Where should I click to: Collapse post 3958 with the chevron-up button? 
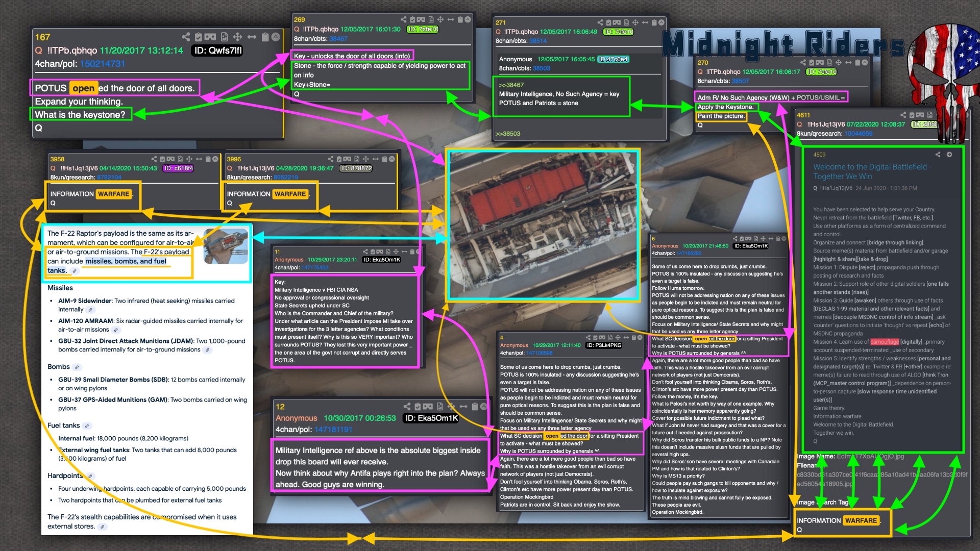point(215,159)
